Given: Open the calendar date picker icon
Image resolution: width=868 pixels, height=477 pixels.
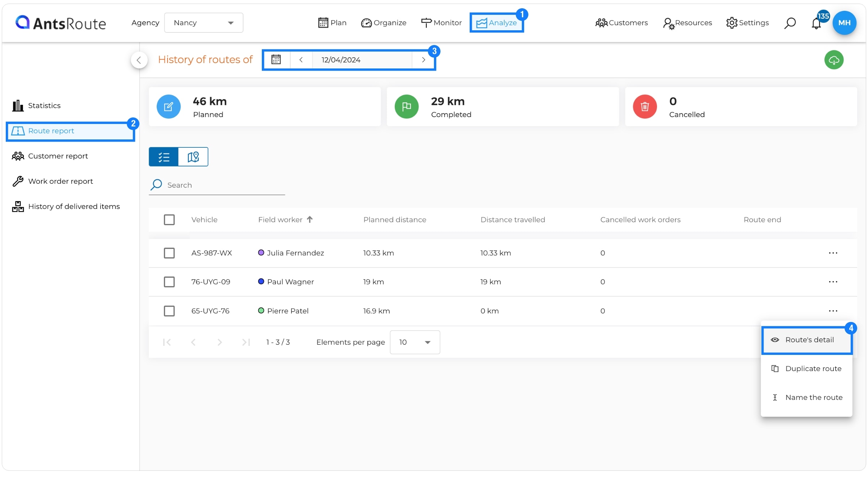Looking at the screenshot, I should [x=276, y=59].
